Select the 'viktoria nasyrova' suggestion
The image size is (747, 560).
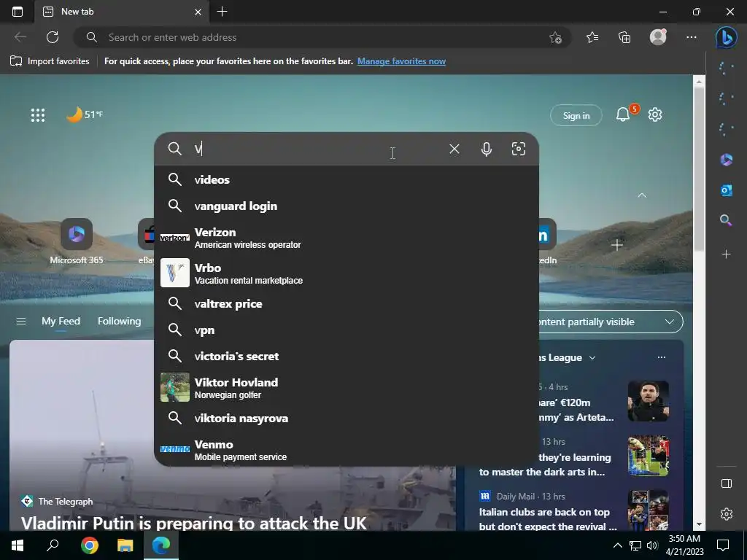[x=347, y=418]
